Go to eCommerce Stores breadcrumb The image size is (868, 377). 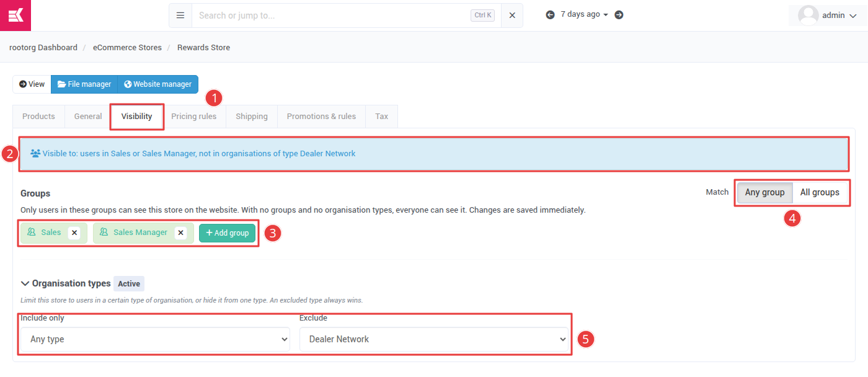pyautogui.click(x=127, y=48)
